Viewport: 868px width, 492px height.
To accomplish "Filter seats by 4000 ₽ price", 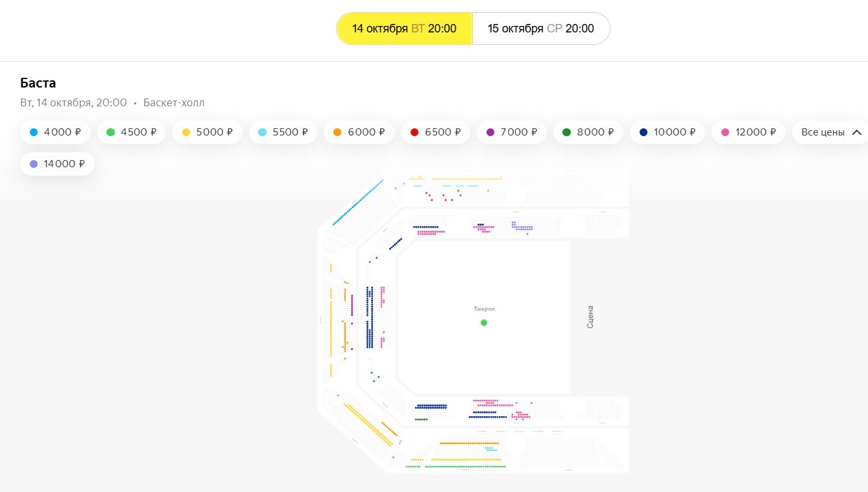I will coord(56,132).
